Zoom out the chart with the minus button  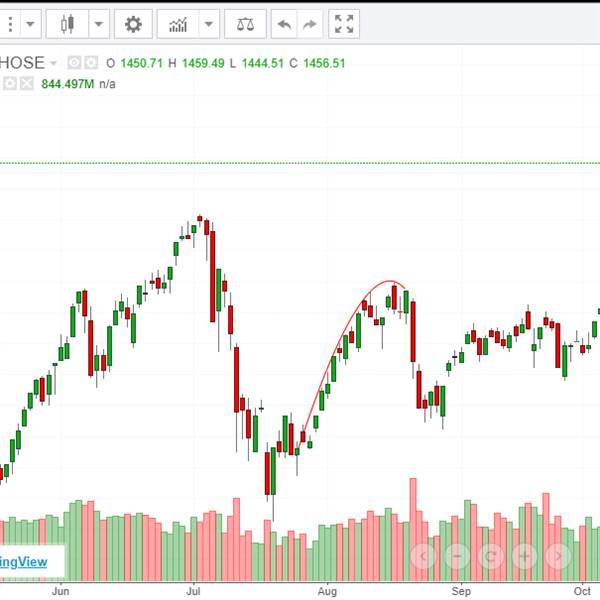pyautogui.click(x=457, y=556)
